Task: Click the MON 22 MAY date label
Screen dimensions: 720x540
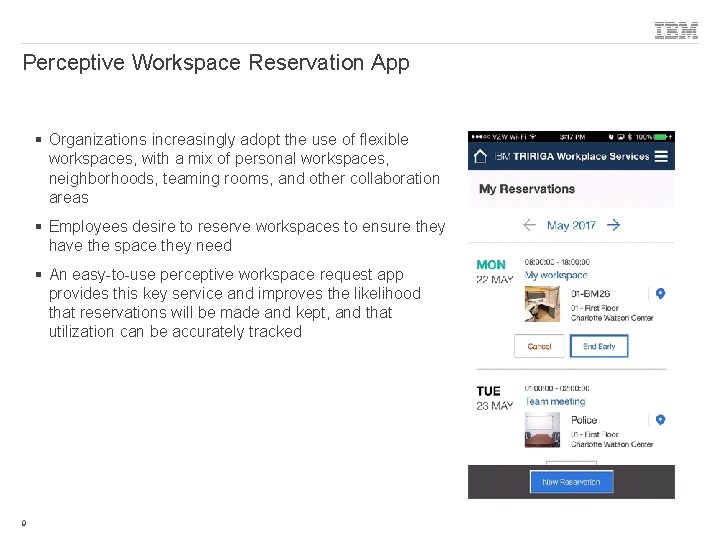Action: [495, 272]
